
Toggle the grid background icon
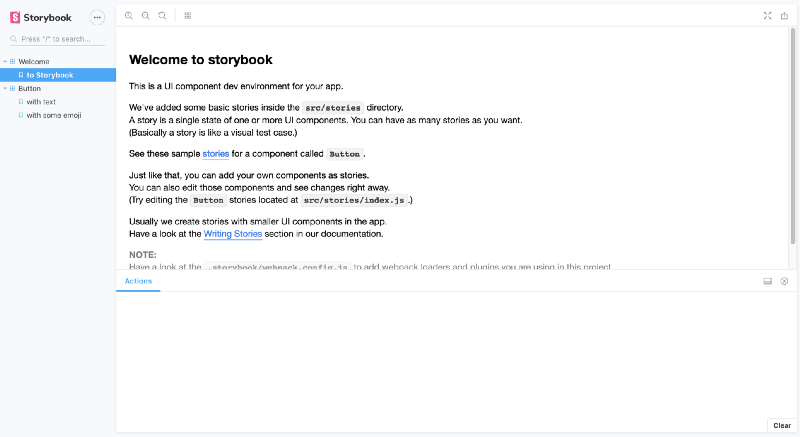coord(188,16)
